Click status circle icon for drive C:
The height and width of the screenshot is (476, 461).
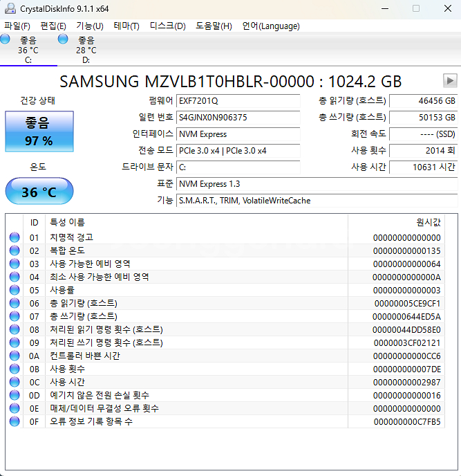click(6, 40)
